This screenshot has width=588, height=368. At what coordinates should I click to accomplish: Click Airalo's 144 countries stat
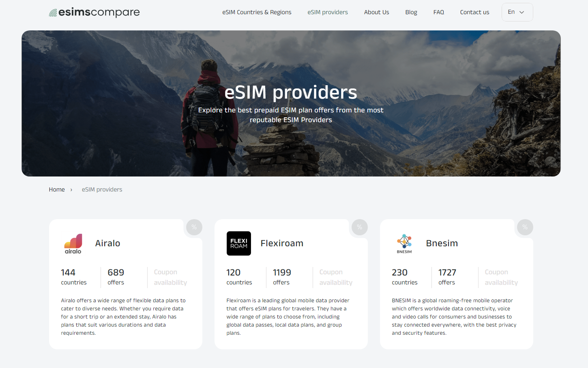pyautogui.click(x=74, y=277)
